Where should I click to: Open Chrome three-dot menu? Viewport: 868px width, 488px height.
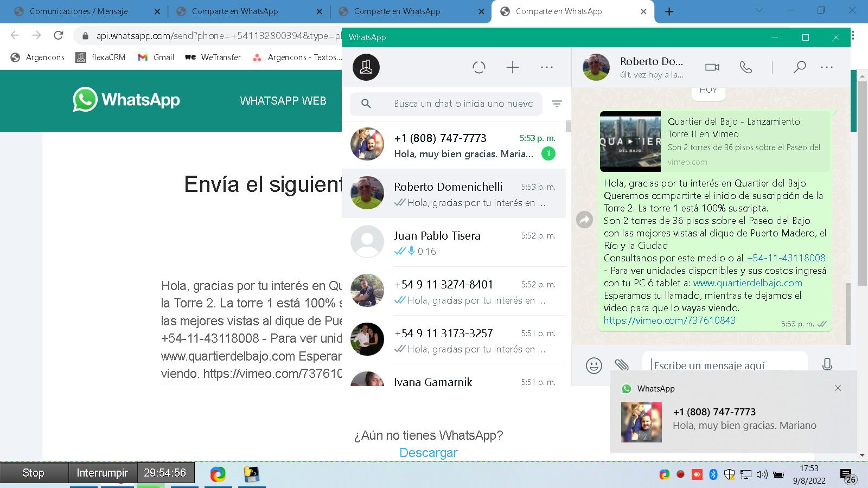tap(853, 35)
